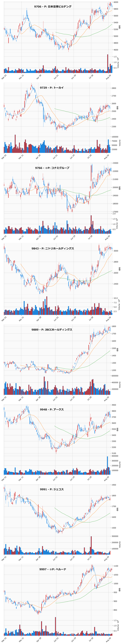Click the chart title '9706 - P: 日本空港ビルデング'
This screenshot has width=122, height=644.
pos(53,6)
